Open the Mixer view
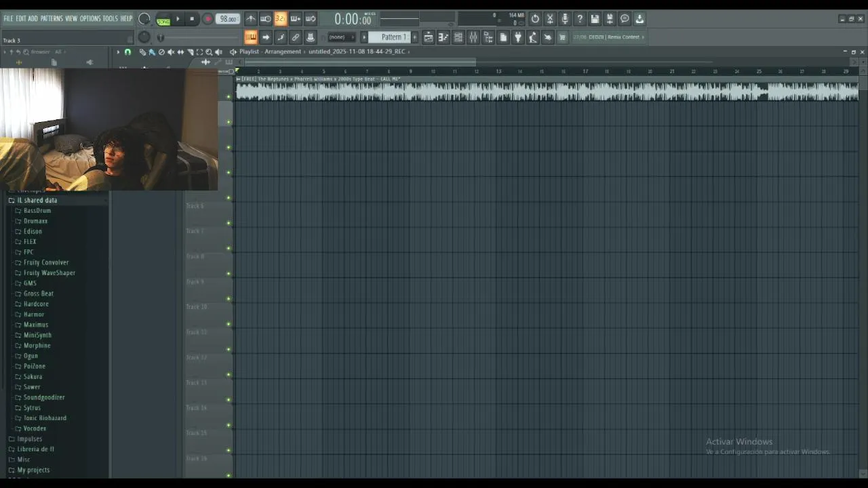868x488 pixels. (473, 37)
